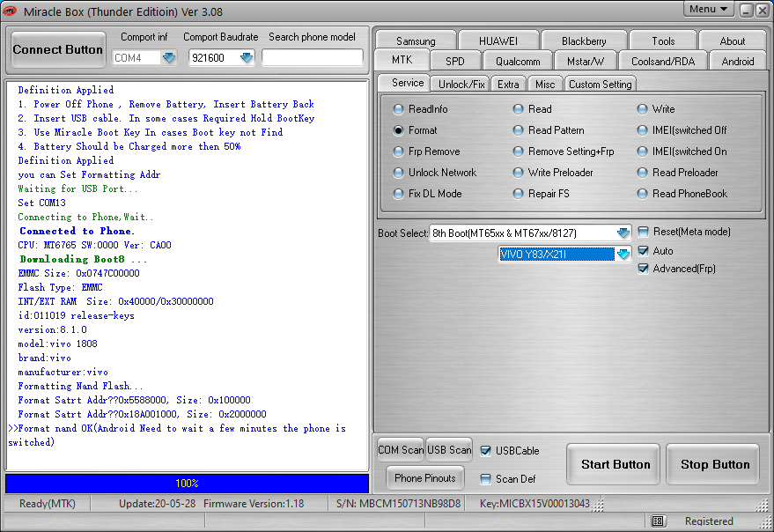Switch to the Custom Setting sub-tab
Screen dimensions: 774x532
(600, 84)
